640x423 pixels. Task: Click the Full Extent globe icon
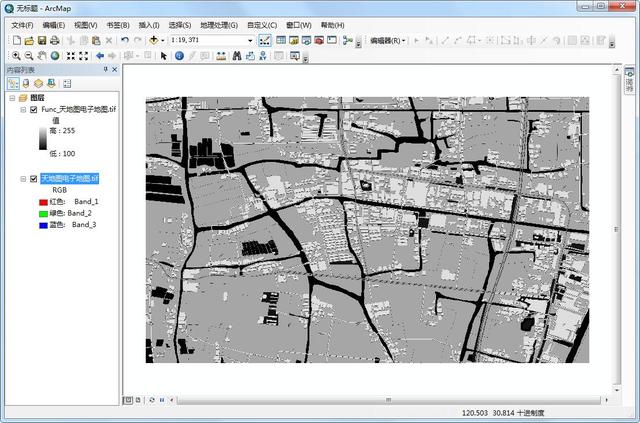(55, 56)
